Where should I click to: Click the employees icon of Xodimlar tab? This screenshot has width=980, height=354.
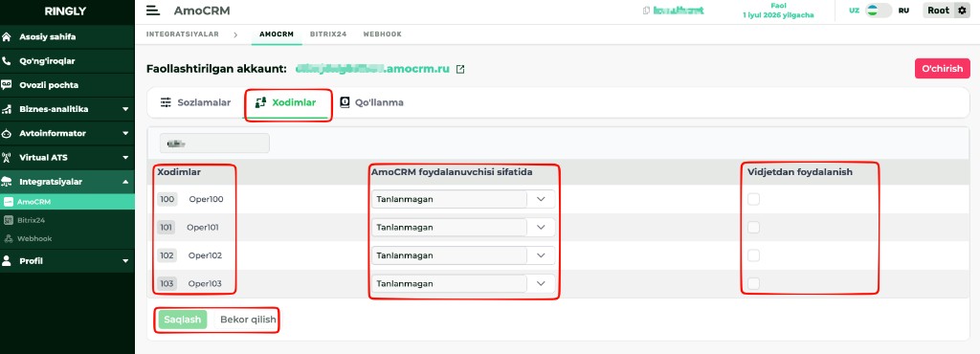click(260, 102)
